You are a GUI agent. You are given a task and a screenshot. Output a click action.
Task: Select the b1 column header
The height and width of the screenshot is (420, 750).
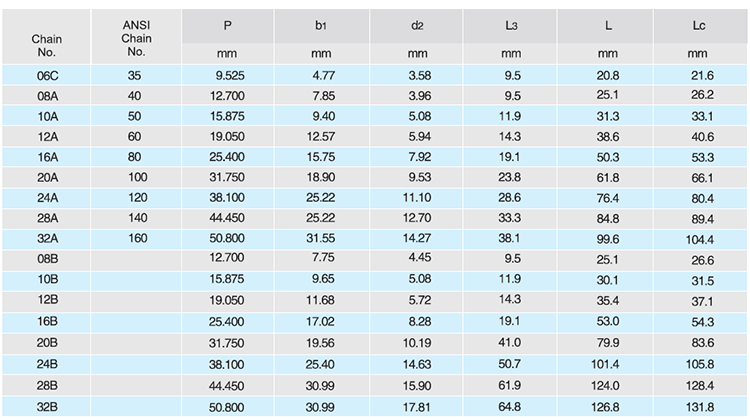pyautogui.click(x=320, y=25)
